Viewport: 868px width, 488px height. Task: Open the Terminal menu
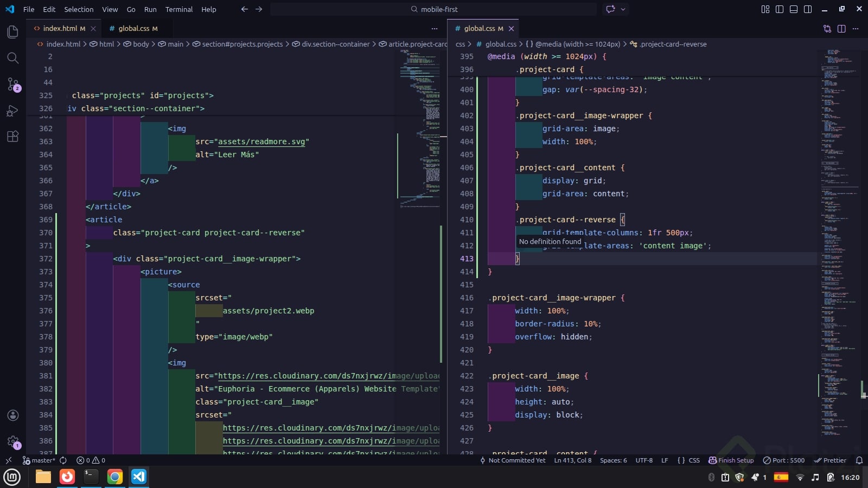pyautogui.click(x=178, y=9)
